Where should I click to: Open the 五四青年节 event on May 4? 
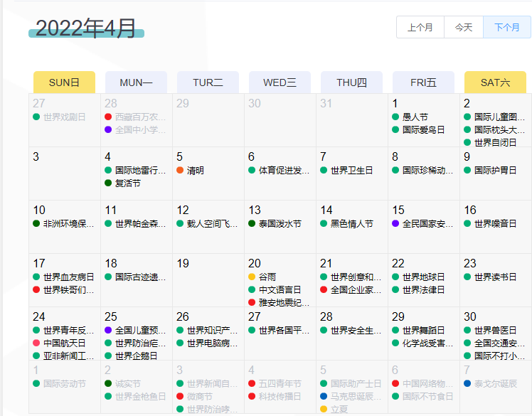(280, 384)
